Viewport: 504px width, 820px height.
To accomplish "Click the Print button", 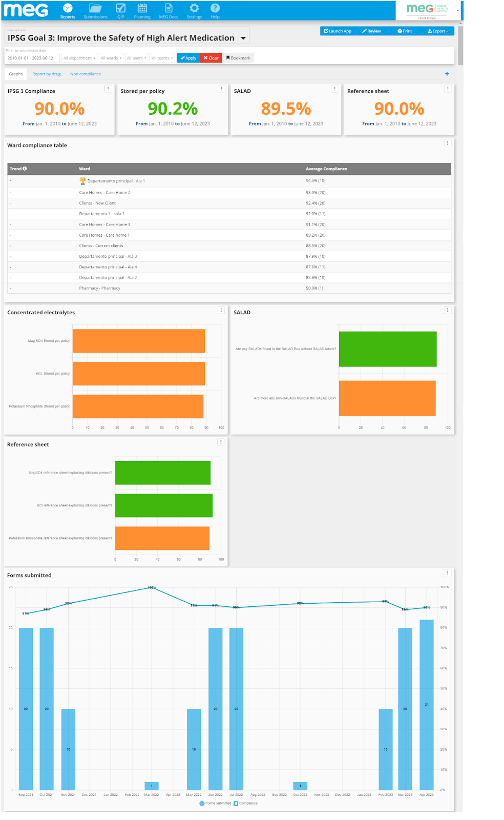I will point(405,31).
